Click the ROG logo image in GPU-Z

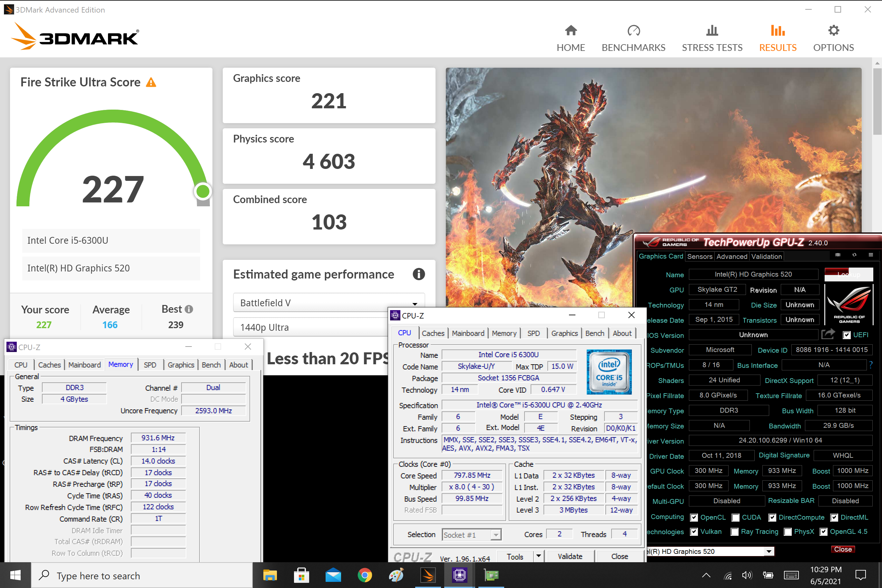pos(849,305)
